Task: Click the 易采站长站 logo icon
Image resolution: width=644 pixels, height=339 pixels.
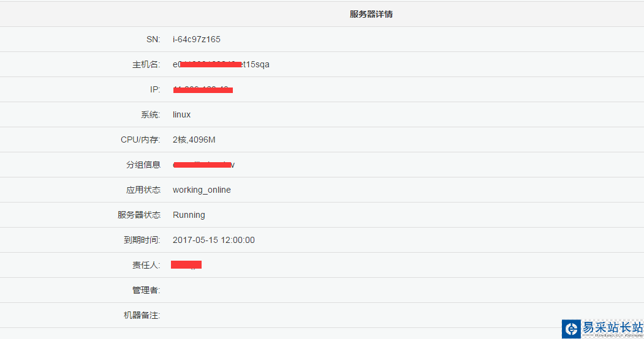Action: pyautogui.click(x=571, y=329)
